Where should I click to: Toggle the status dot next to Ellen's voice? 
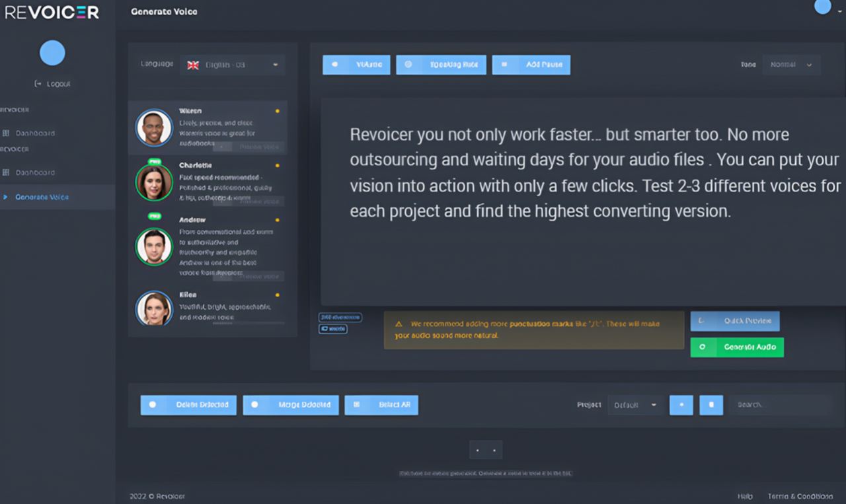coord(277,295)
